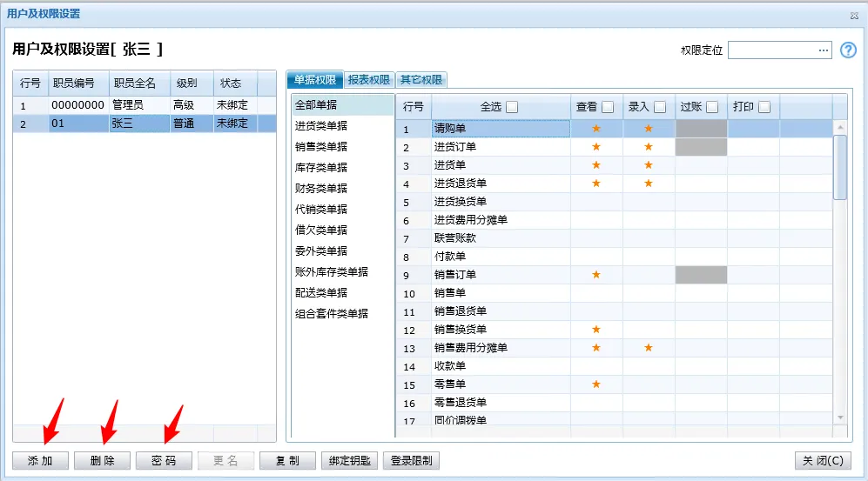Click the 查看 star for 请购单 row
The width and height of the screenshot is (868, 481).
click(596, 128)
